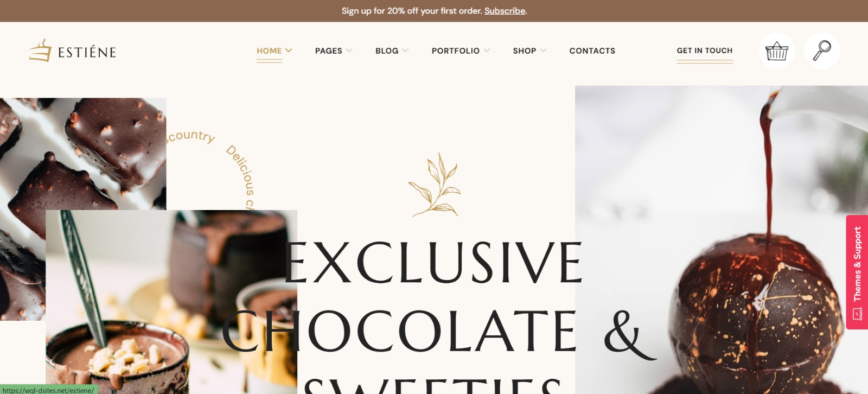Open the shopping basket icon
Image resolution: width=868 pixels, height=394 pixels.
point(776,51)
